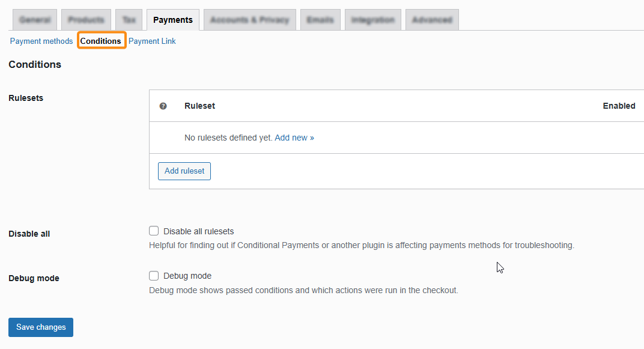This screenshot has width=644, height=349.
Task: Open the Emails tab
Action: pos(320,20)
